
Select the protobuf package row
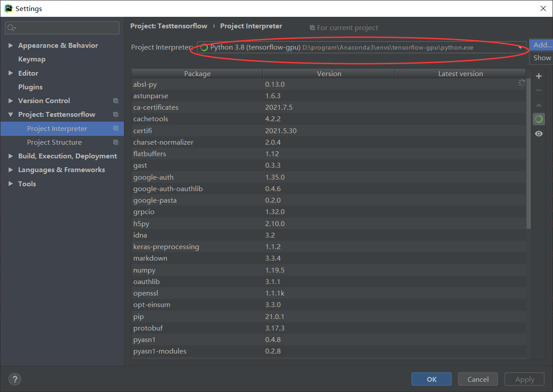click(329, 328)
